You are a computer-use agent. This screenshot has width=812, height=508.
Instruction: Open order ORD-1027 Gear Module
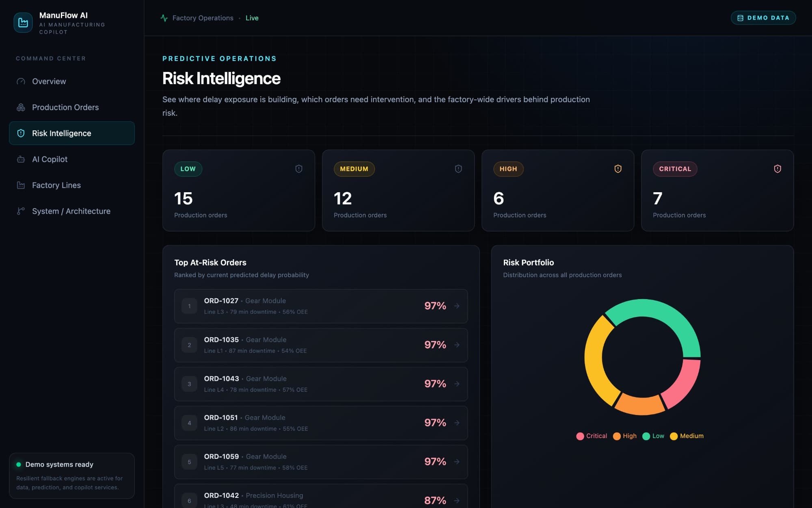coord(321,306)
